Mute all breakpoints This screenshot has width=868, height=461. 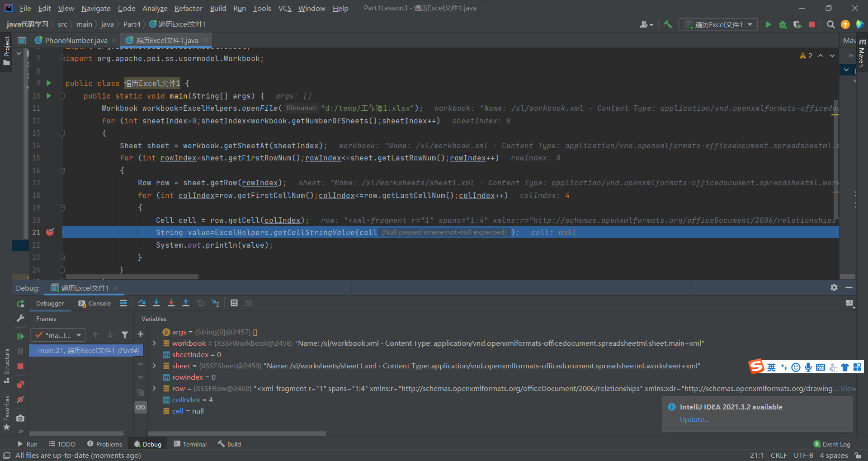[x=20, y=400]
